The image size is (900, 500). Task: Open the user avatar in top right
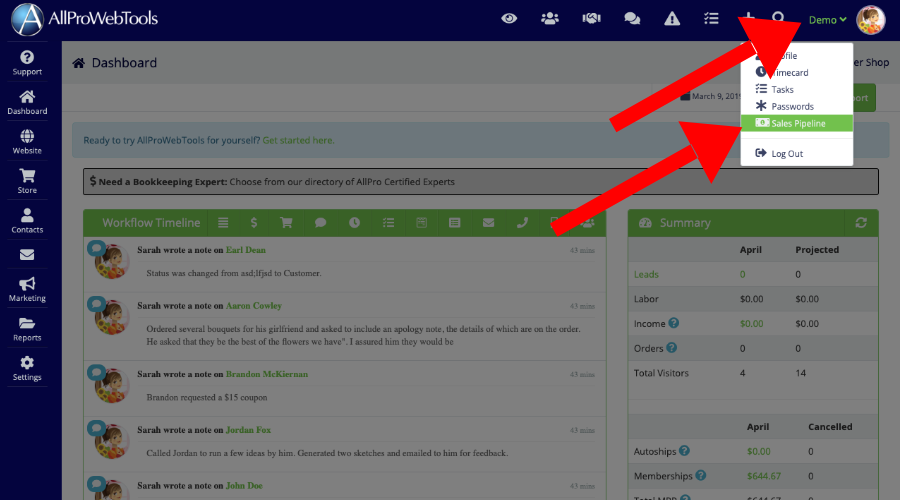[871, 20]
